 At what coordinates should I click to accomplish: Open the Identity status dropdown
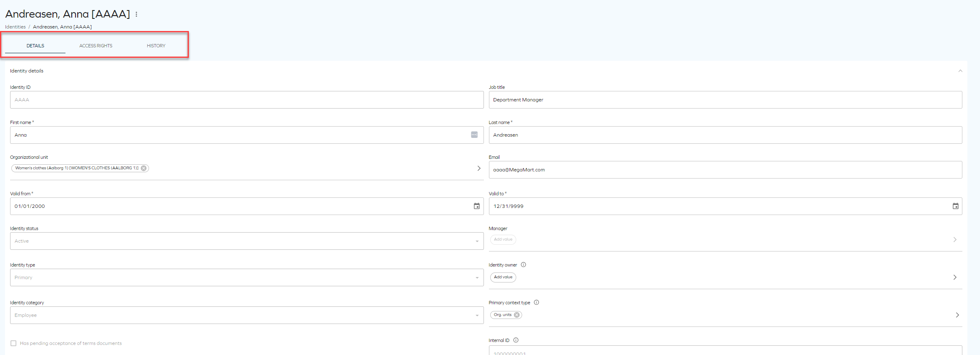point(247,241)
